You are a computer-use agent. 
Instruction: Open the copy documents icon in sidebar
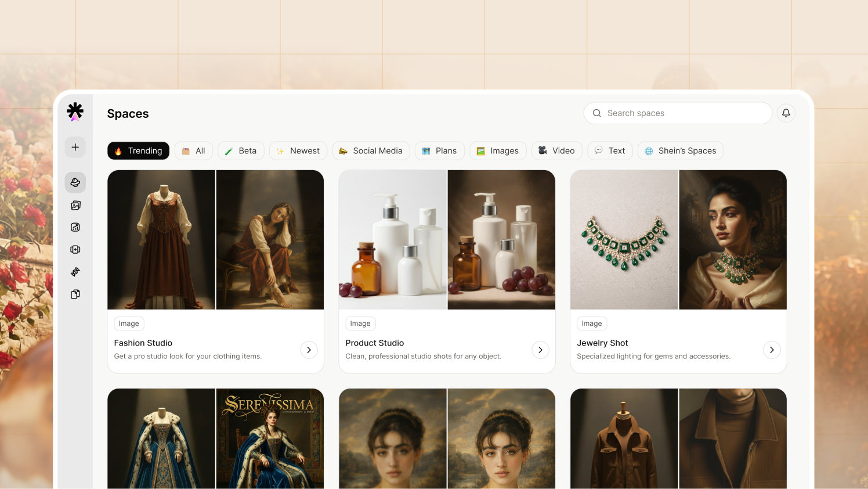pyautogui.click(x=75, y=294)
